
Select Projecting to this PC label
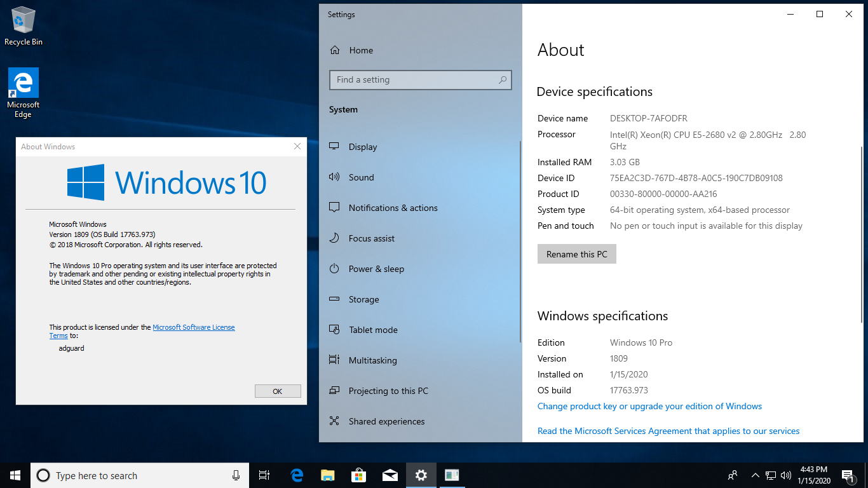tap(388, 391)
